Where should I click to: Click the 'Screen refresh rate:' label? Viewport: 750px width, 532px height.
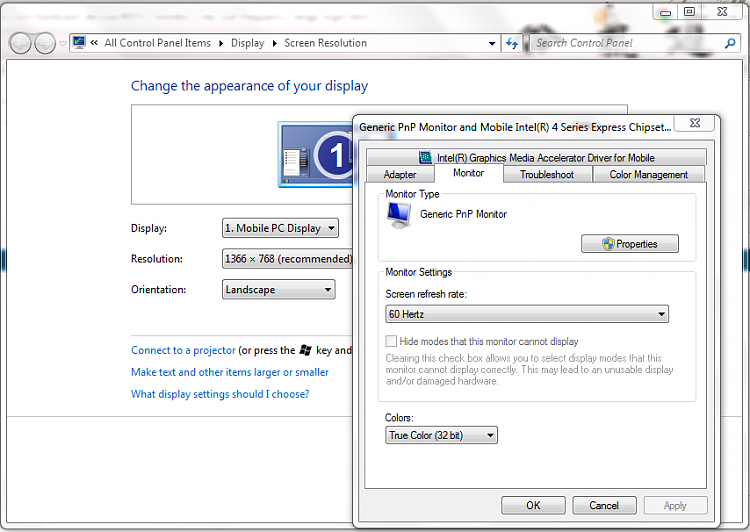(x=426, y=294)
